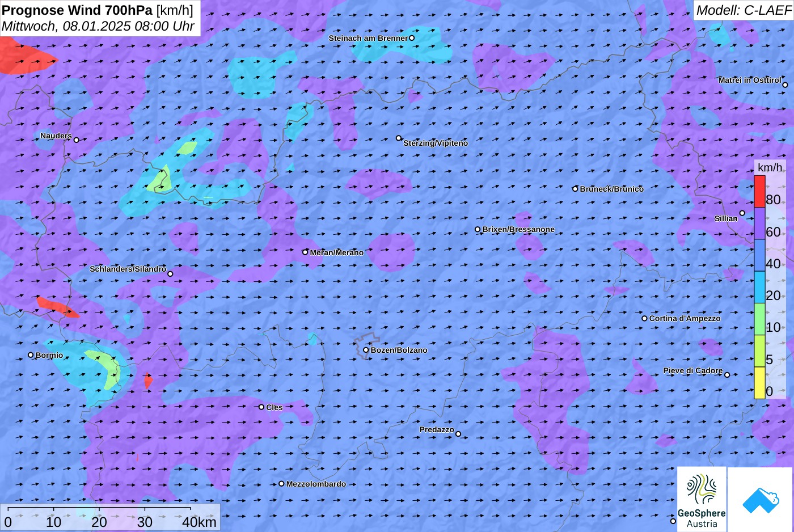794x532 pixels.
Task: Click the 'Cortina d'Ampezzo' place label
Action: 685,318
